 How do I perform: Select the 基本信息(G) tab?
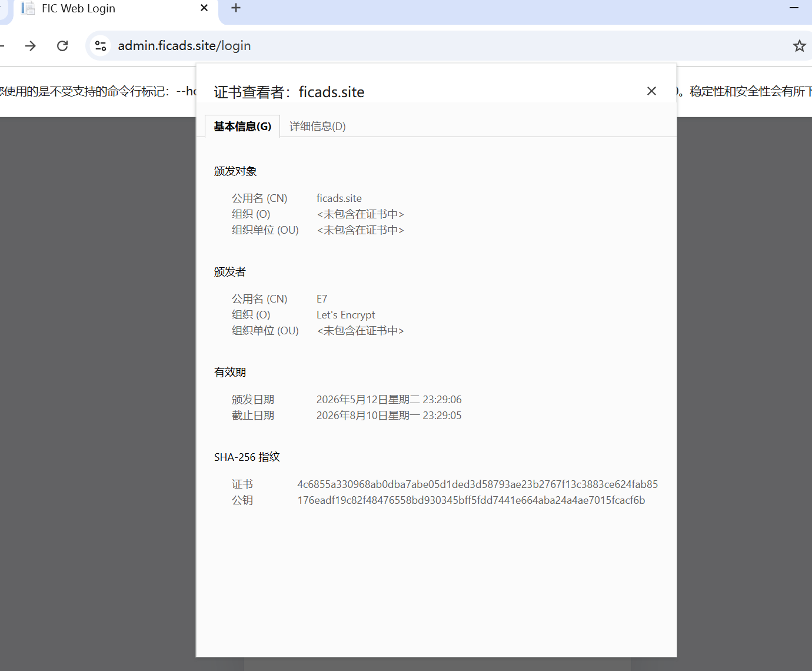click(242, 127)
